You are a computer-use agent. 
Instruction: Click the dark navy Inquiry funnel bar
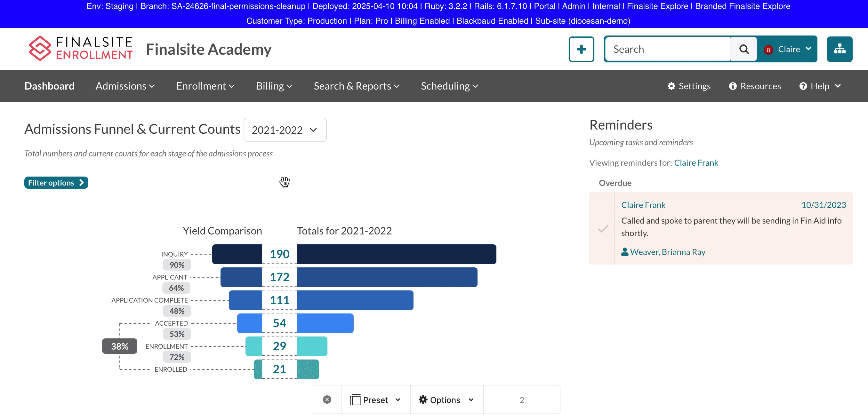click(x=396, y=254)
